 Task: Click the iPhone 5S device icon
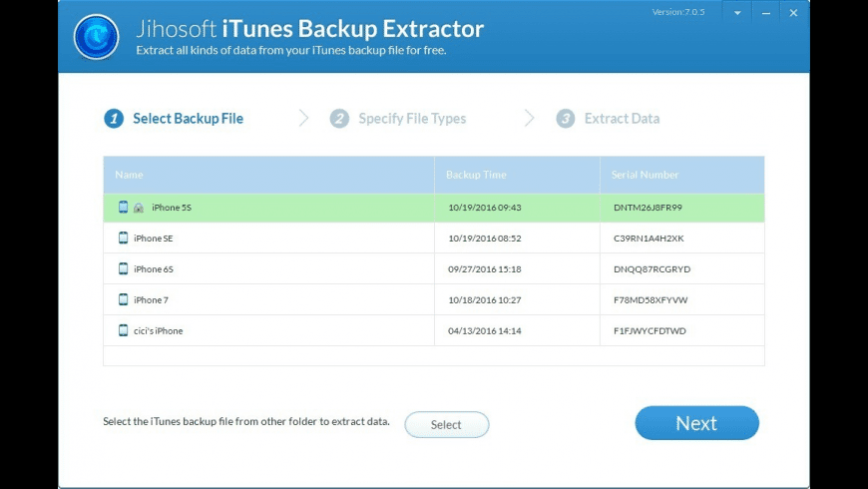[x=123, y=208]
